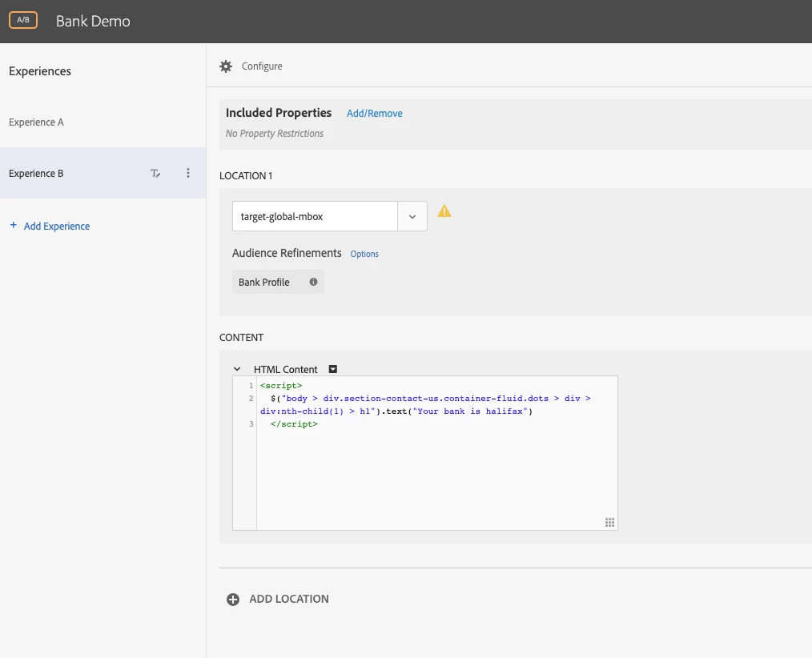
Task: Open the Experience B three-dot menu
Action: pos(188,173)
